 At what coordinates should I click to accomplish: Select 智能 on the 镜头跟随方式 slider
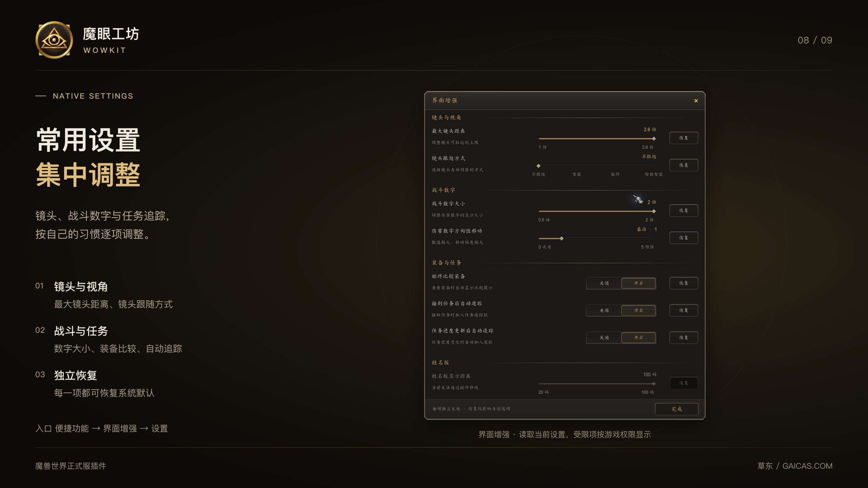[577, 174]
